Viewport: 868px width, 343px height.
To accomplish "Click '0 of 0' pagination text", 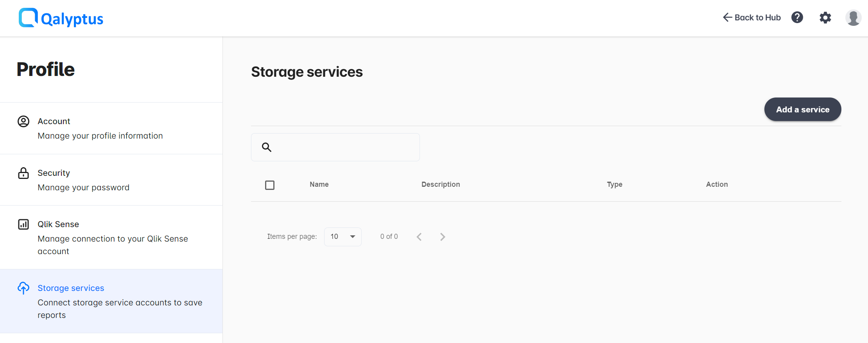I will [389, 236].
